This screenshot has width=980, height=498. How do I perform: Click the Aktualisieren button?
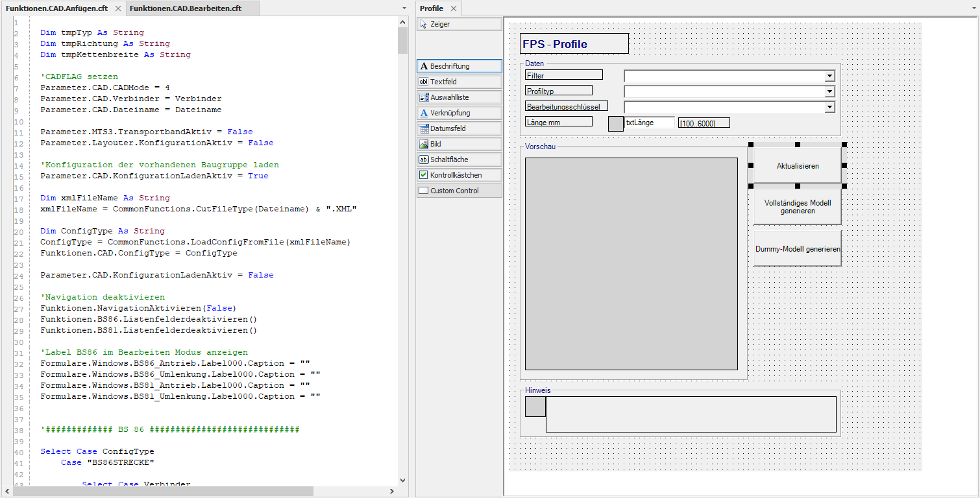[798, 166]
